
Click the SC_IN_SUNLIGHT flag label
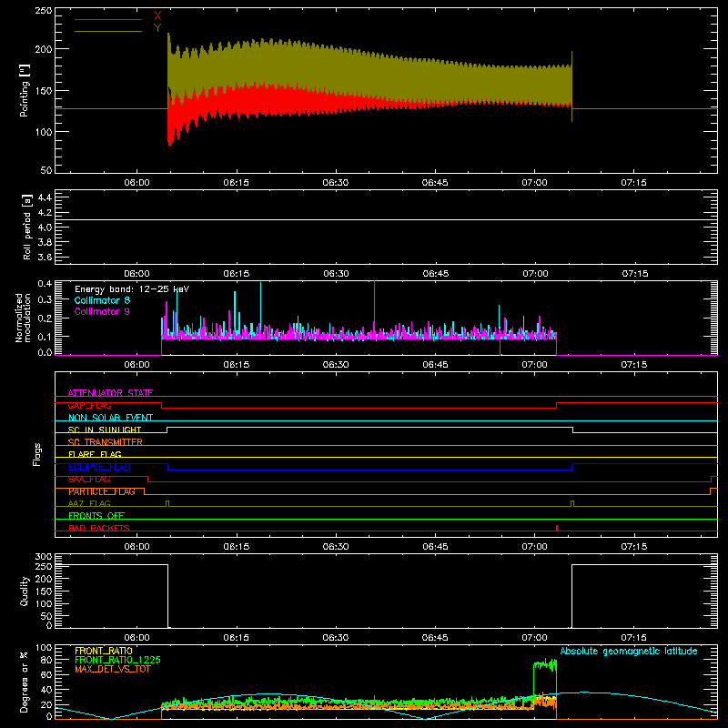click(x=105, y=430)
